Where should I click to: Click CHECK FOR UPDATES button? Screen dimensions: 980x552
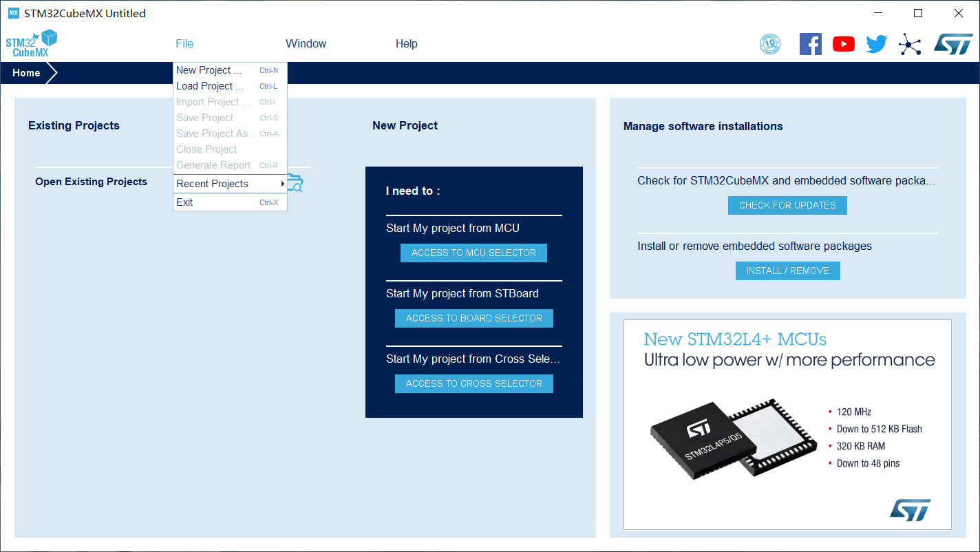click(x=787, y=205)
